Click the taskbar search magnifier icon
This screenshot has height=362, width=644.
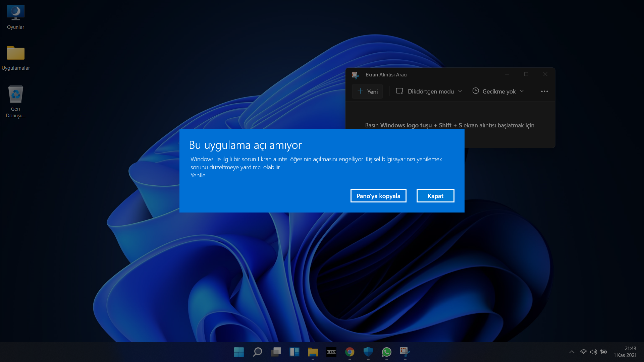(257, 352)
